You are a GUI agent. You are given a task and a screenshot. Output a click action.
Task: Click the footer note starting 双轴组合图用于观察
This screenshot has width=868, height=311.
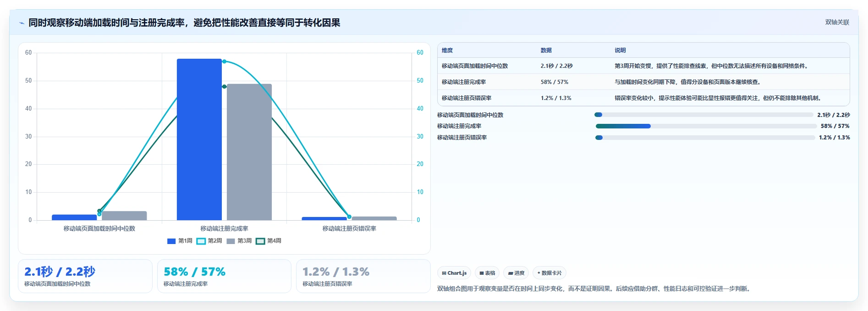click(x=594, y=289)
